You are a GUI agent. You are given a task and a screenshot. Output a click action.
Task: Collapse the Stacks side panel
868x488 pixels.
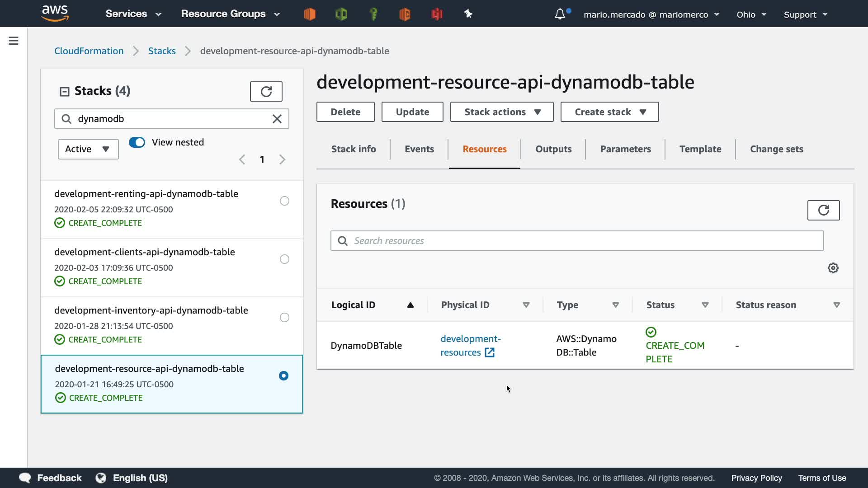click(65, 92)
